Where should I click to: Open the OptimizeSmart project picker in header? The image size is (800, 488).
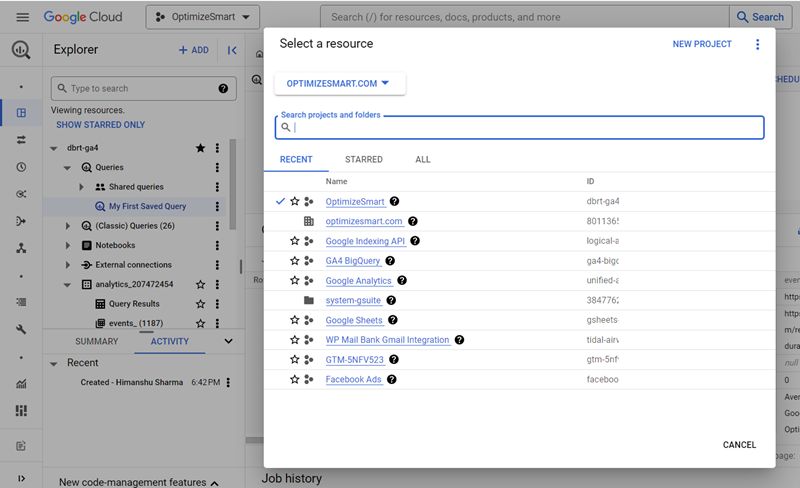(203, 17)
